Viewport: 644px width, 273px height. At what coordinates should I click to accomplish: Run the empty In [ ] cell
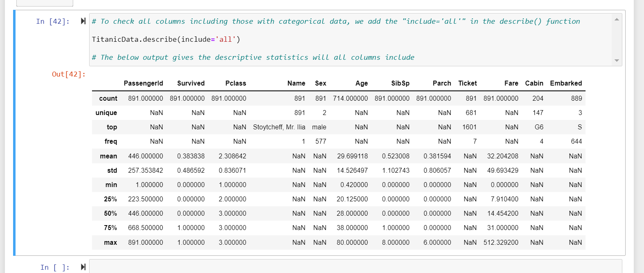[x=83, y=267]
